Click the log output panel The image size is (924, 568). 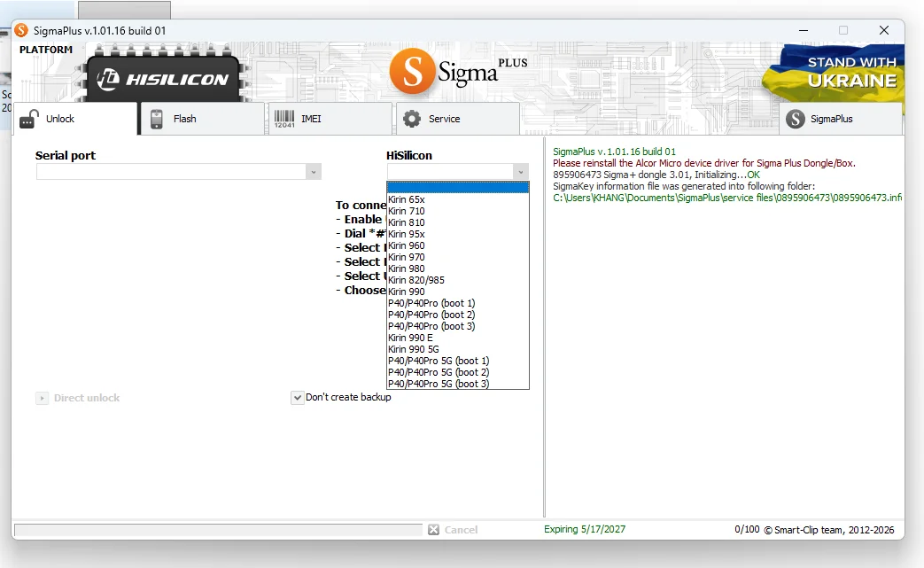coord(726,327)
